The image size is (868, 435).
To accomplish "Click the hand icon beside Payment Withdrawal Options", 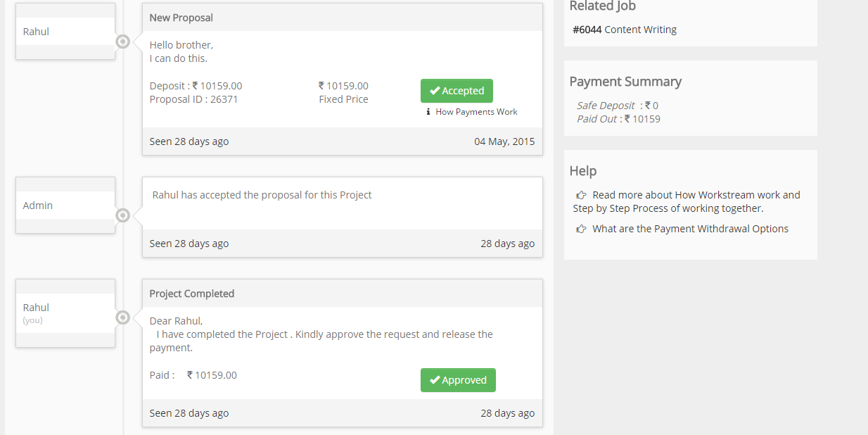I will [x=581, y=229].
